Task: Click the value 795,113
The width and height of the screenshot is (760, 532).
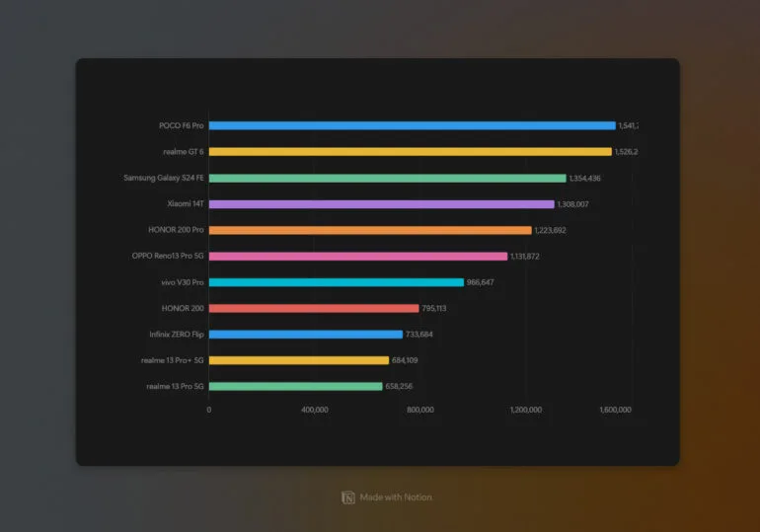Action: coord(434,308)
